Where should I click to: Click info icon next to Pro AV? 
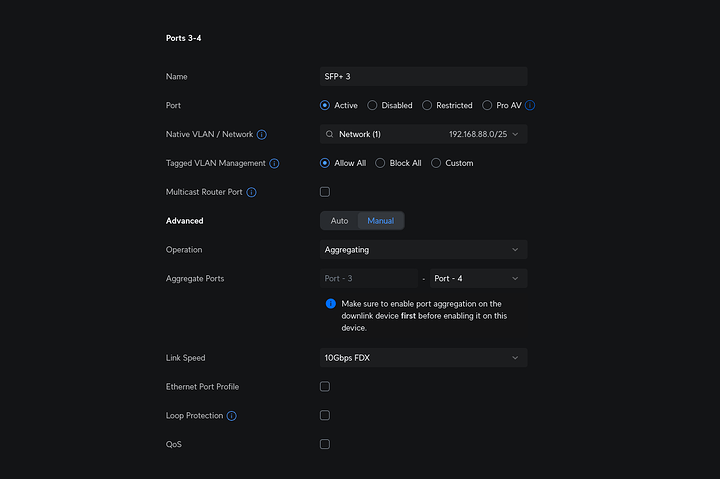[530, 105]
